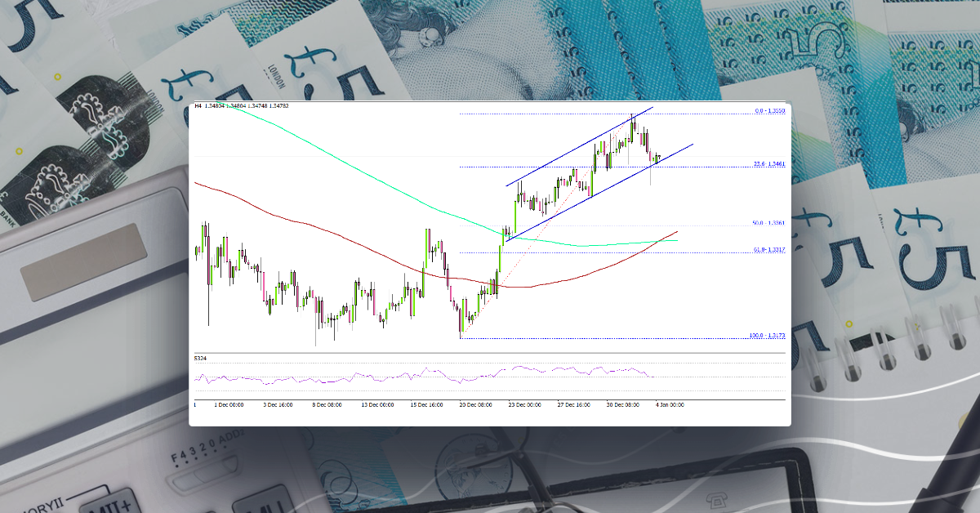Click the 4 Jan 00:00 axis label
The image size is (980, 513).
pos(668,404)
